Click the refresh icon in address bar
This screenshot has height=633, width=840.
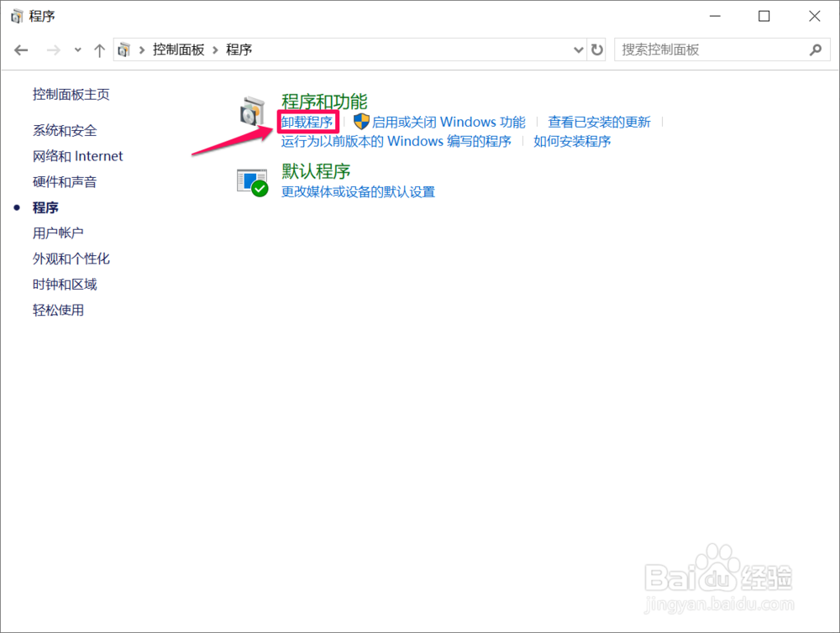[x=597, y=50]
